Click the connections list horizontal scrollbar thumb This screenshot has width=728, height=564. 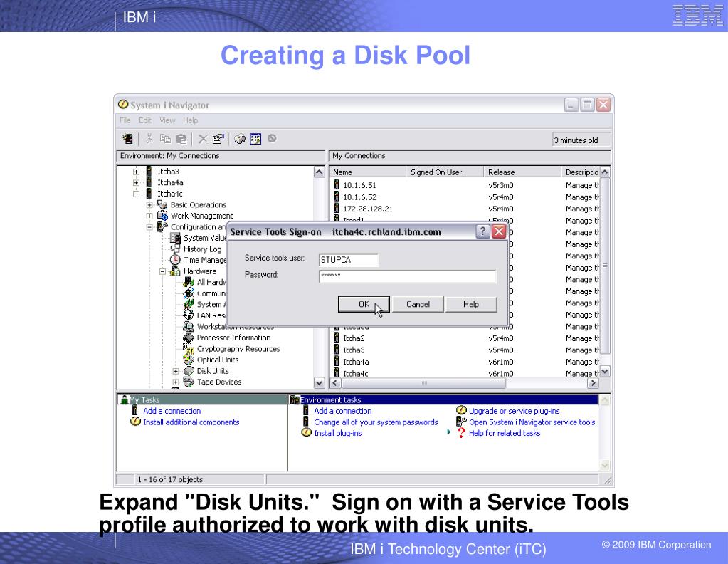coord(424,383)
